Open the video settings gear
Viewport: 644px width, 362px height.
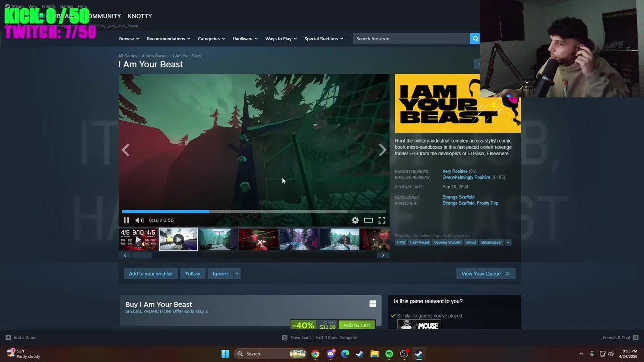[x=355, y=220]
